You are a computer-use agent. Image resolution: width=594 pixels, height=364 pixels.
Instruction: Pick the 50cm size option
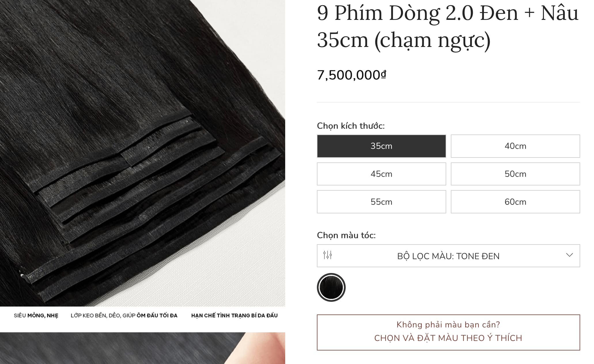[x=515, y=174]
